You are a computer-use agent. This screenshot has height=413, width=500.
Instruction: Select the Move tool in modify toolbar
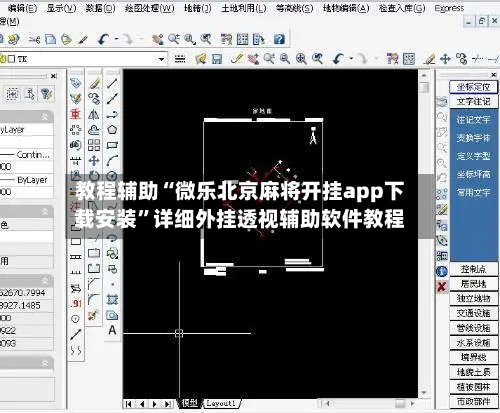click(x=94, y=161)
